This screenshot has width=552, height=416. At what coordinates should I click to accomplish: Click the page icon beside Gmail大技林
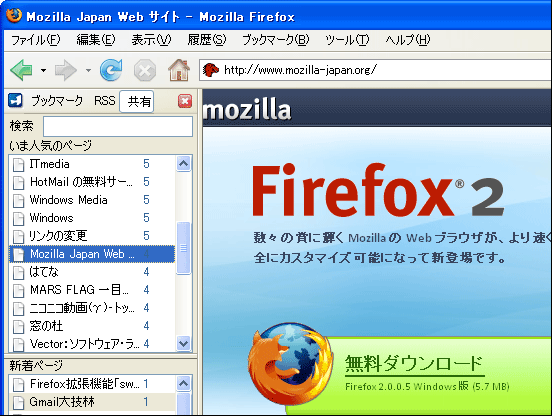point(18,402)
